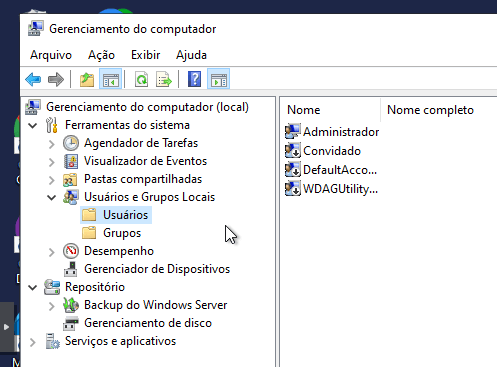The image size is (497, 367).
Task: Select the DefaultAcco... user name
Action: click(x=340, y=170)
